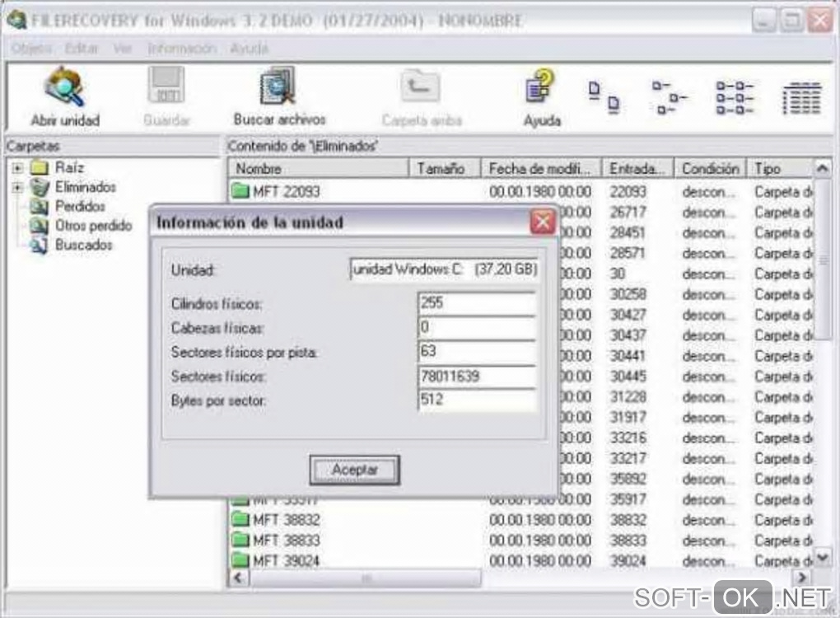Select the Eliminados recycle bin item
This screenshot has width=840, height=618.
tap(72, 187)
